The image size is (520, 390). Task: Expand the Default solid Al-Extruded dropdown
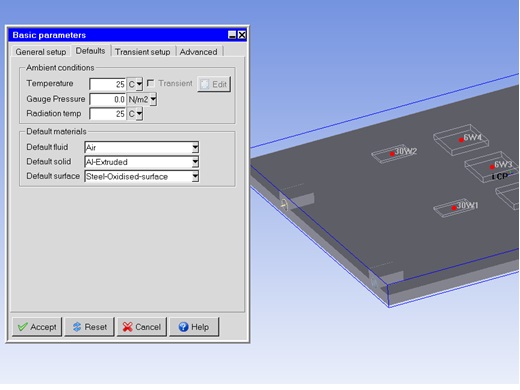click(x=195, y=162)
